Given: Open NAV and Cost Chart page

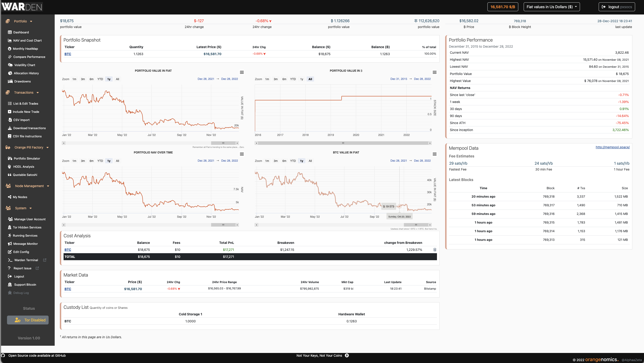Looking at the screenshot, I should 27,40.
